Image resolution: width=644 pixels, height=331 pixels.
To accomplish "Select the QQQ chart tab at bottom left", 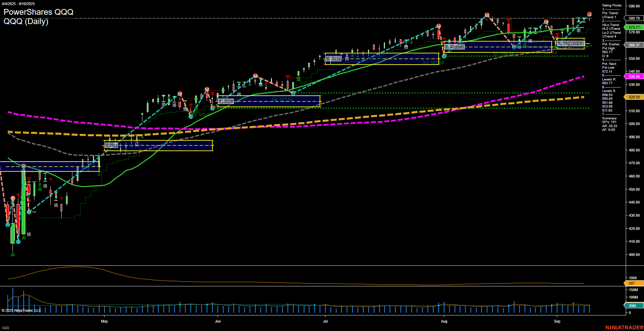I will click(x=6, y=328).
